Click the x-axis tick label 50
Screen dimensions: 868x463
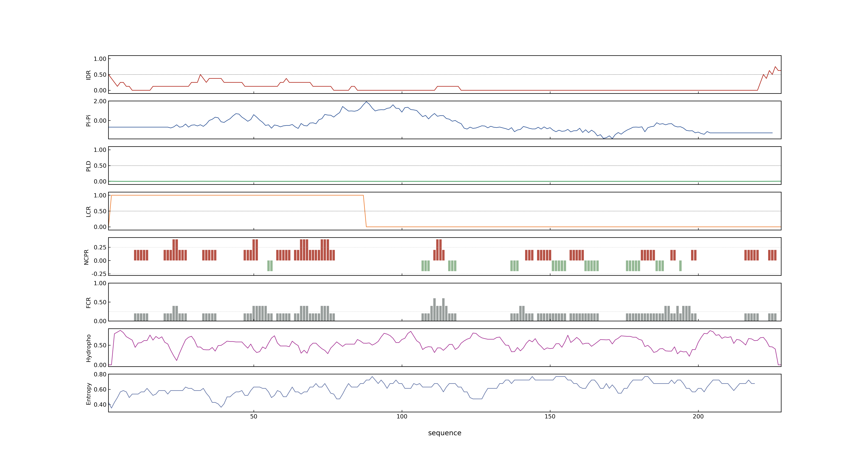tap(253, 416)
